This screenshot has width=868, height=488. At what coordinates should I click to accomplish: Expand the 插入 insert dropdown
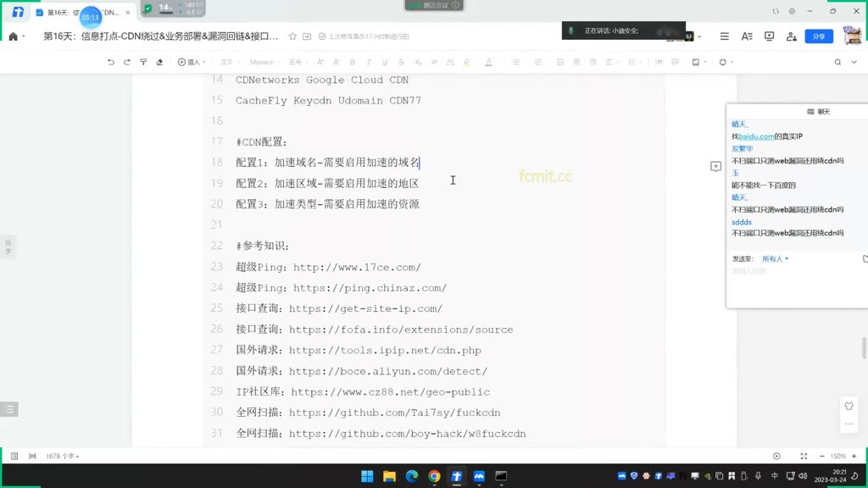[x=192, y=62]
